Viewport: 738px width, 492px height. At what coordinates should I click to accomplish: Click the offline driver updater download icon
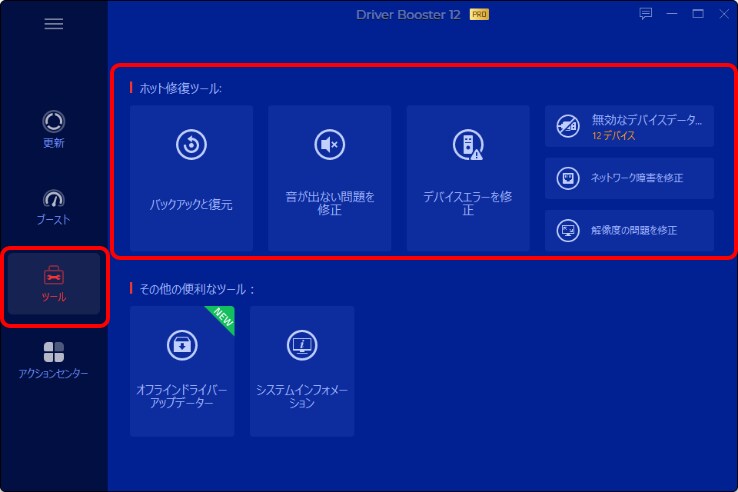coord(182,345)
